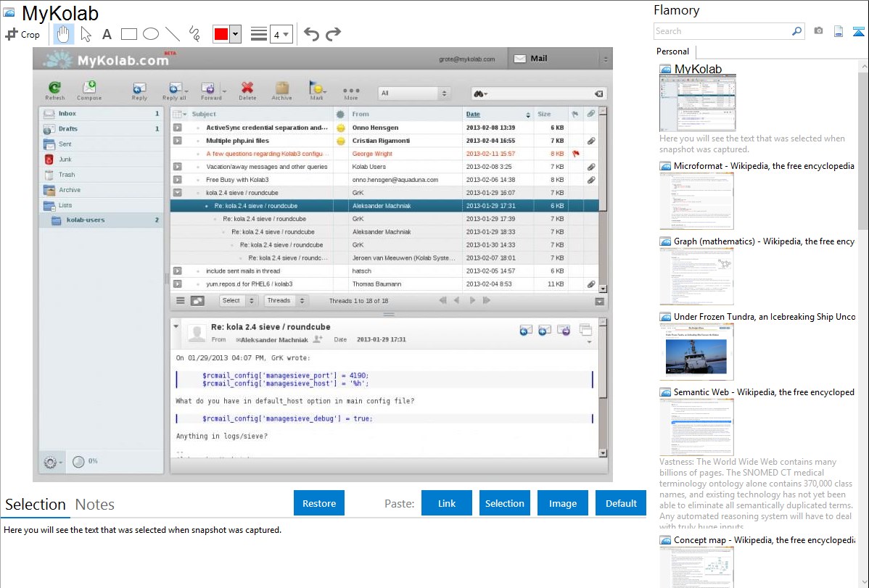Select the text annotation tool
This screenshot has width=869, height=588.
107,34
